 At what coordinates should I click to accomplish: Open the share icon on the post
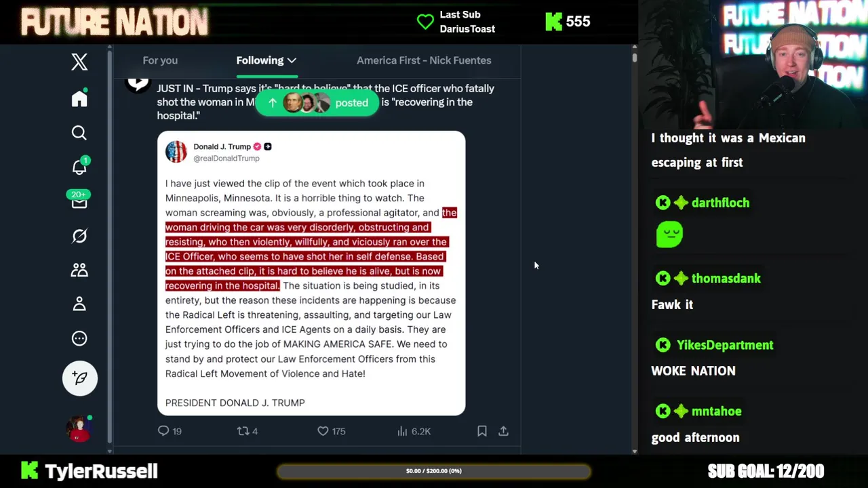point(504,431)
